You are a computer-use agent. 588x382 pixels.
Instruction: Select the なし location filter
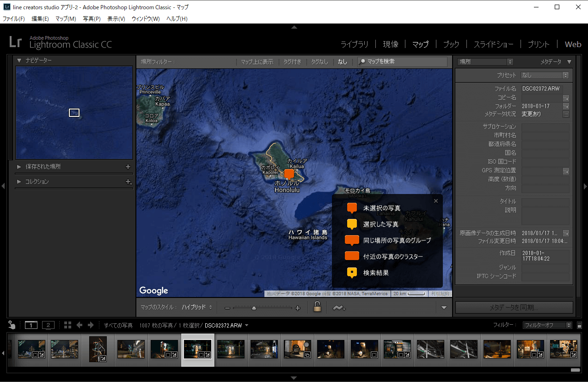[x=343, y=61]
